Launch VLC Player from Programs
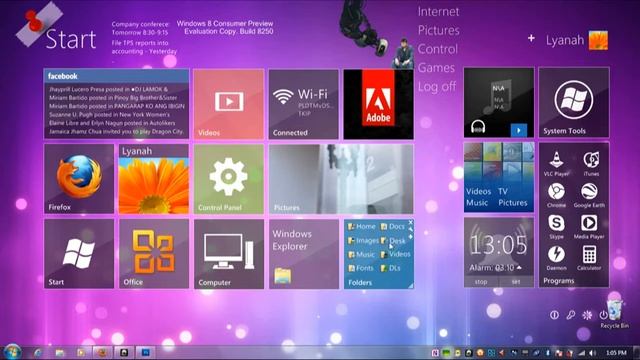Image resolution: width=640 pixels, height=360 pixels. [556, 163]
